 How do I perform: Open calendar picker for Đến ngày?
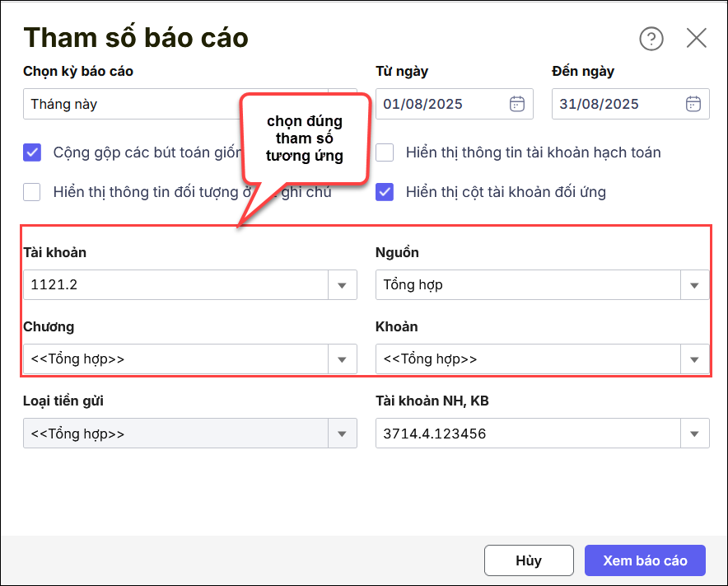(x=693, y=104)
